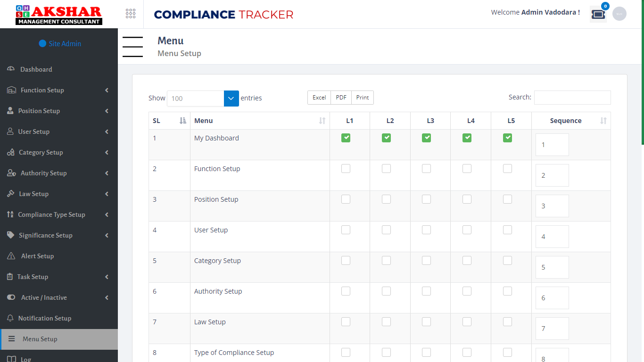Uncheck L1 for My Dashboard
The height and width of the screenshot is (362, 644).
click(346, 138)
